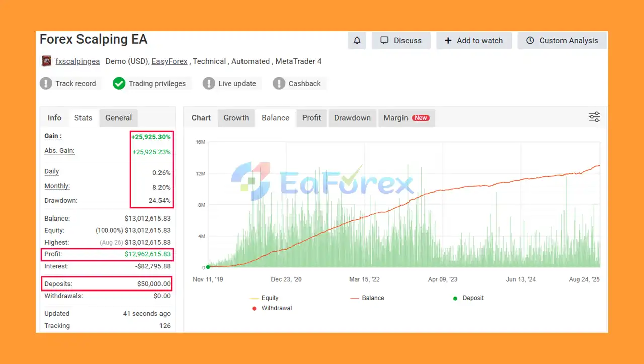644x364 pixels.
Task: Click the Track record status badge label
Action: (x=75, y=84)
